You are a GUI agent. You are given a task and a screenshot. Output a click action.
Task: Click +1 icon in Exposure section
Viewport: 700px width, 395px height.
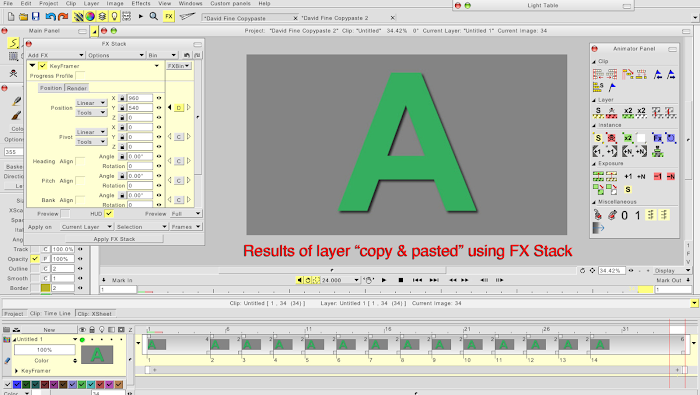pyautogui.click(x=628, y=177)
